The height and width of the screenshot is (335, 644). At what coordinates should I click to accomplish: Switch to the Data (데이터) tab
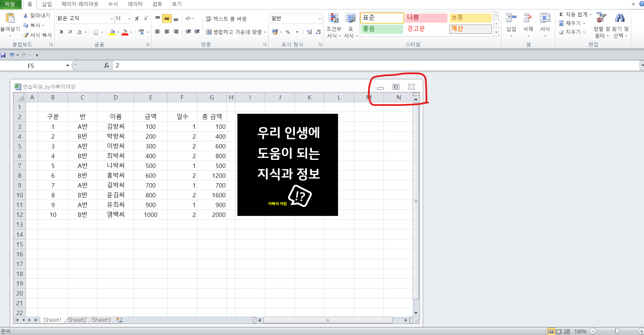click(x=135, y=4)
